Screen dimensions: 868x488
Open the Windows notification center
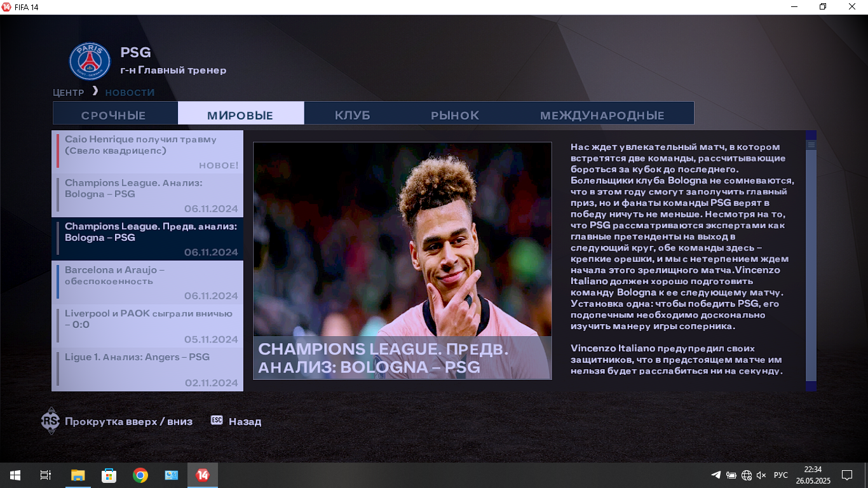click(x=846, y=475)
